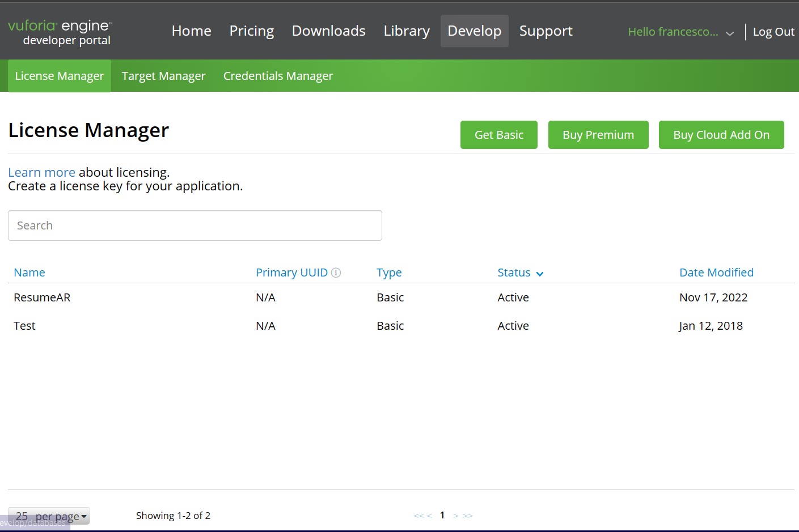Click the Primary UUID info icon

pos(336,273)
